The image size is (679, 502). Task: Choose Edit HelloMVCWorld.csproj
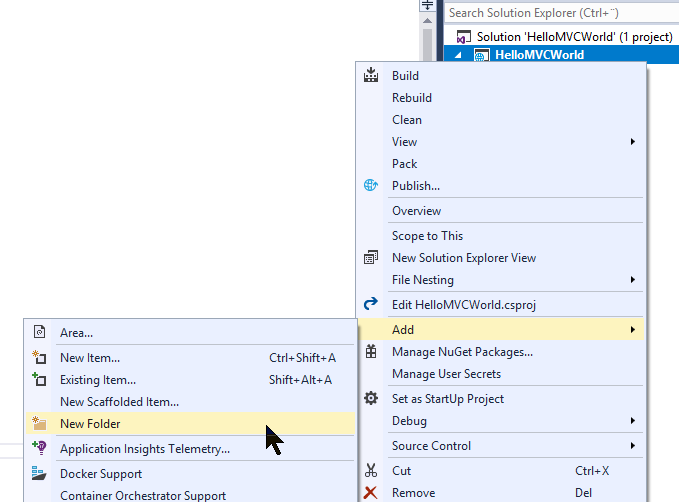pos(501,304)
